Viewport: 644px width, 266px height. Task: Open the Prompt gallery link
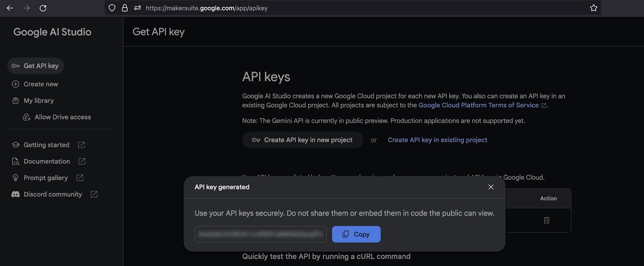[45, 178]
